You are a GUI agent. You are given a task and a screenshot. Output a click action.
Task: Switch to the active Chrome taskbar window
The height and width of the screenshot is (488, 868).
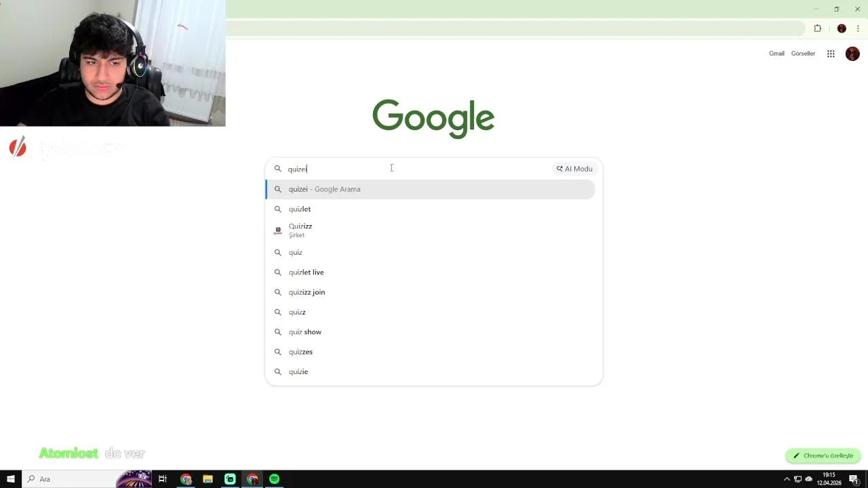(252, 479)
